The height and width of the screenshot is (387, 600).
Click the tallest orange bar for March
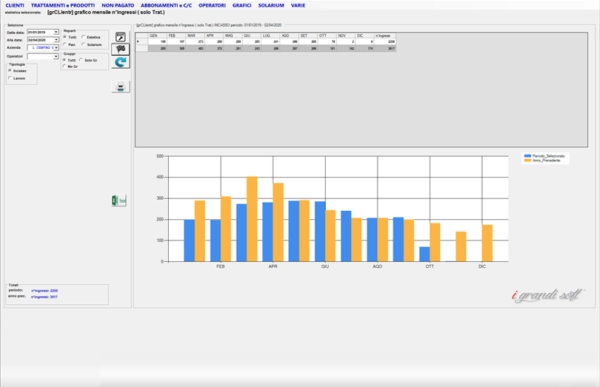(x=252, y=219)
